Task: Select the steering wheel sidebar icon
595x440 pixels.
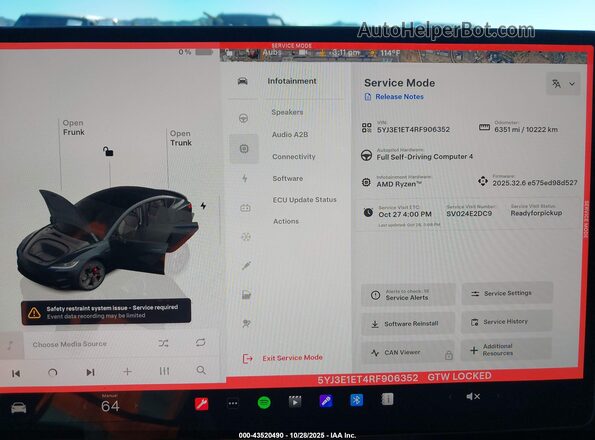Action: coord(243,118)
